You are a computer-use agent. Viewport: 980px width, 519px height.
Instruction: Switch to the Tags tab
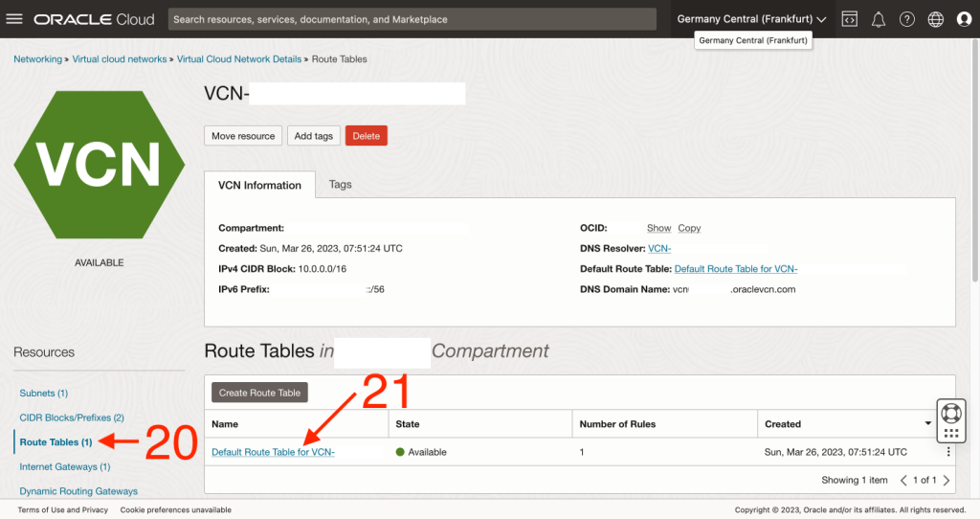pos(340,184)
